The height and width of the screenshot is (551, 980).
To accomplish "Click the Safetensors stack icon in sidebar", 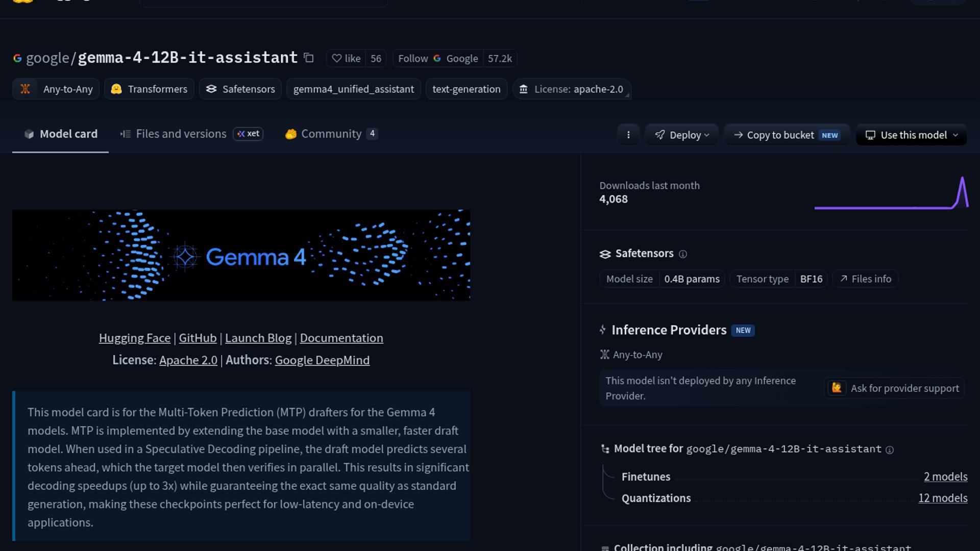I will pos(605,254).
